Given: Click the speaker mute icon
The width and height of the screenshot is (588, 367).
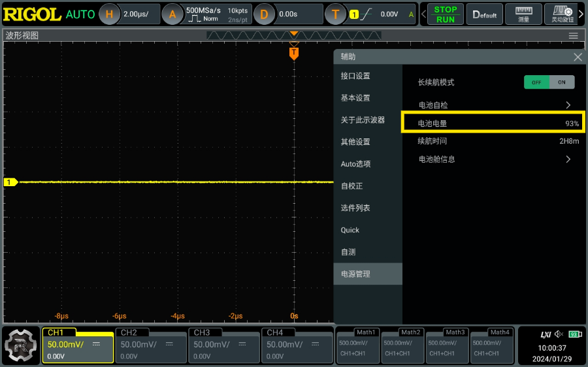Looking at the screenshot, I should click(x=559, y=334).
